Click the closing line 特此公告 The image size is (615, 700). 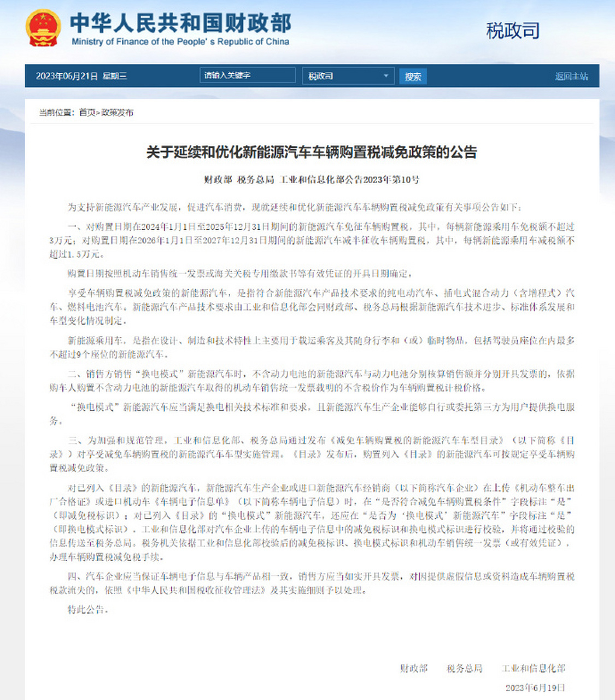[87, 609]
